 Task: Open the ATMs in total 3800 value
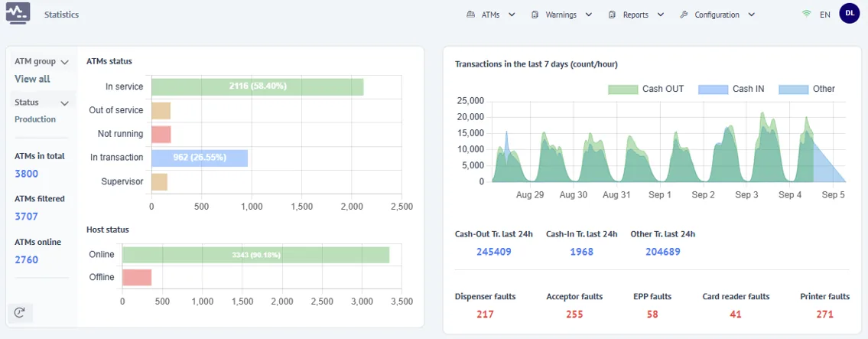(x=26, y=174)
